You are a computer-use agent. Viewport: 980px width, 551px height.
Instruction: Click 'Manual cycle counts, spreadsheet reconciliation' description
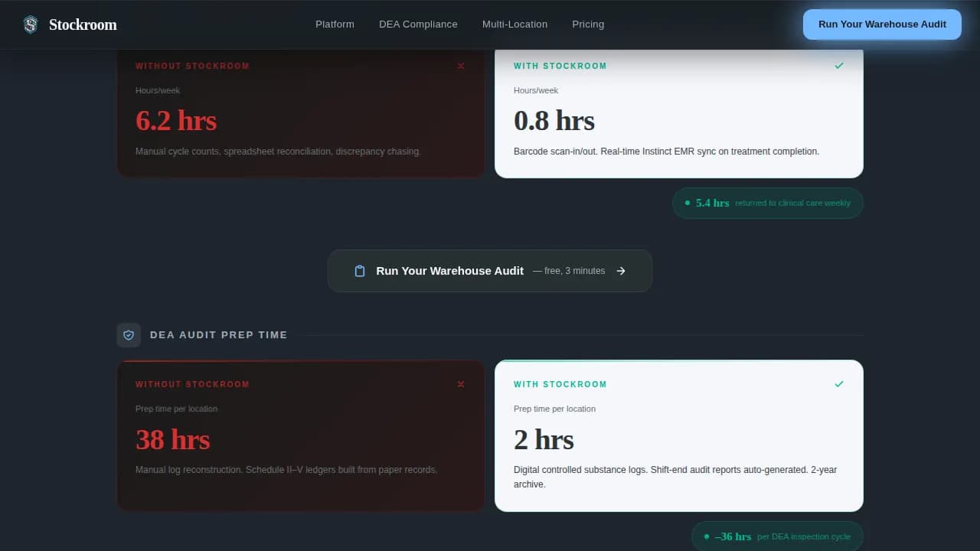278,152
